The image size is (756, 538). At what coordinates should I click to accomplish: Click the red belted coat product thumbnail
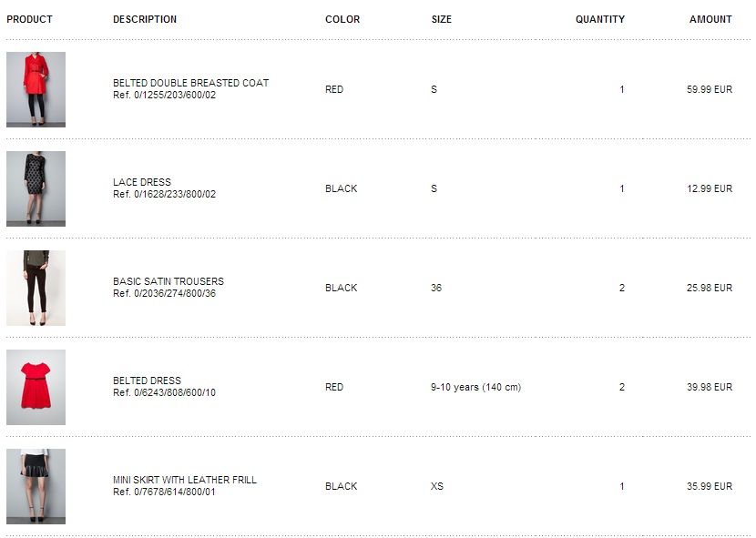tap(36, 89)
